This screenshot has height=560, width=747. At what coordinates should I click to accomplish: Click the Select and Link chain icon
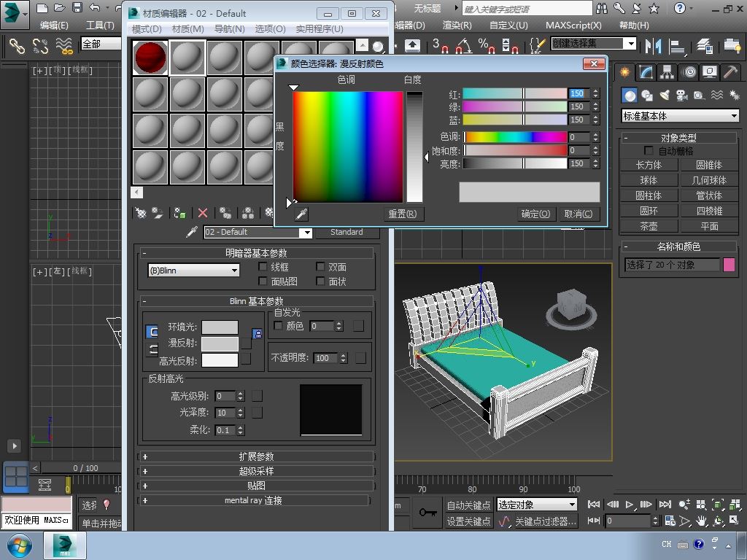click(18, 46)
